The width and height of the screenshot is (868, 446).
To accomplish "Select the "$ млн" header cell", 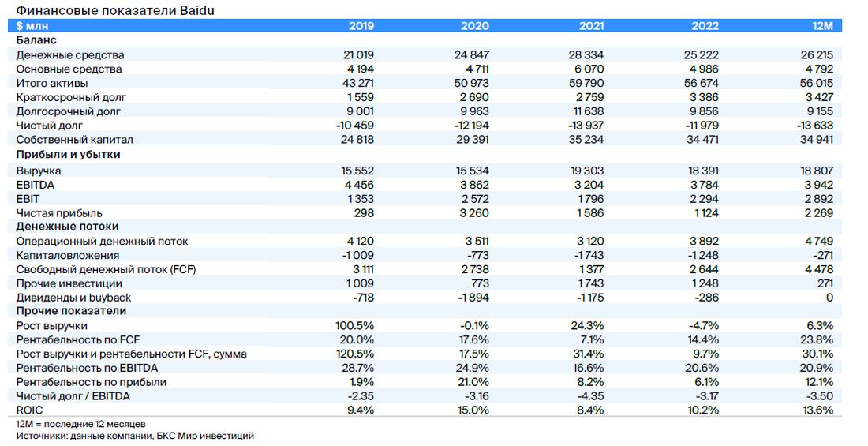I will click(x=32, y=25).
